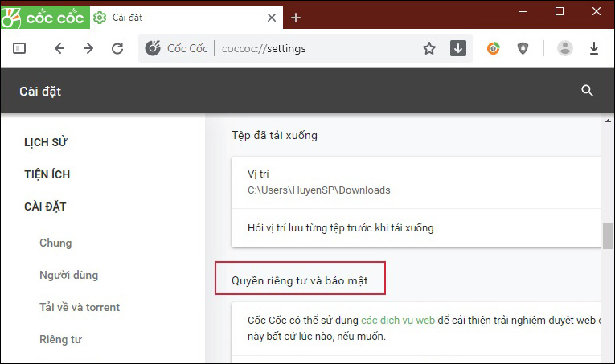Open the orange circular extension icon
615x364 pixels.
click(493, 48)
